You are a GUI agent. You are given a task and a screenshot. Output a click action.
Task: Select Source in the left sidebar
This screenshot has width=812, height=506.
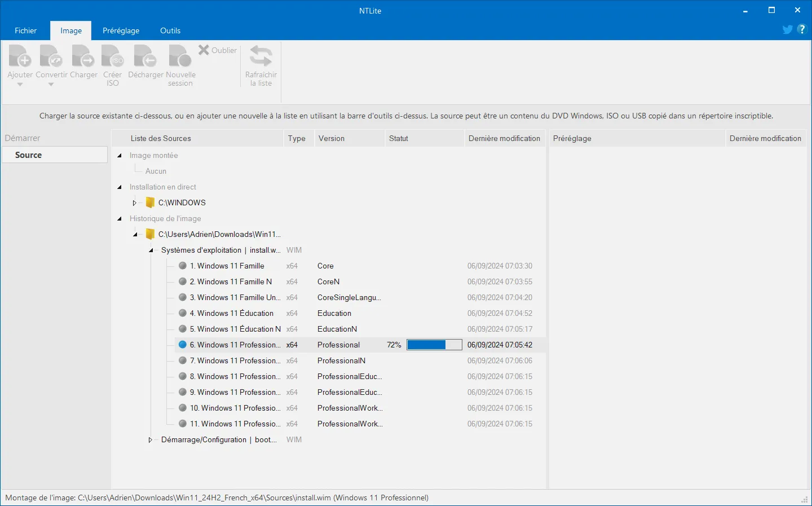(x=55, y=155)
